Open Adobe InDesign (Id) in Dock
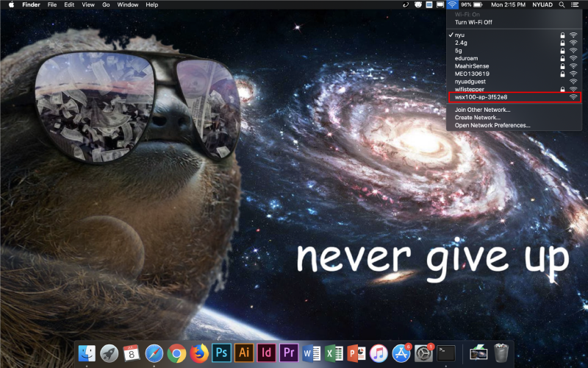This screenshot has width=588, height=368. 267,353
